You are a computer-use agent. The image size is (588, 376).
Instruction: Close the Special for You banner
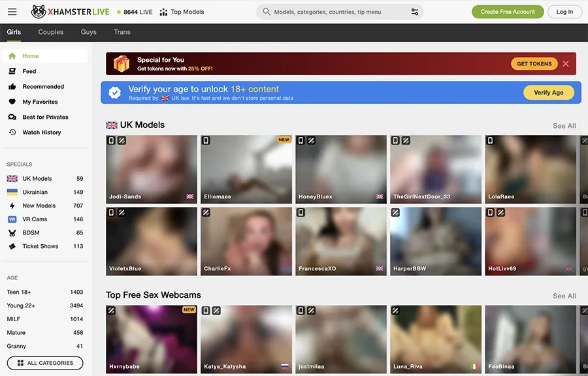coord(566,64)
